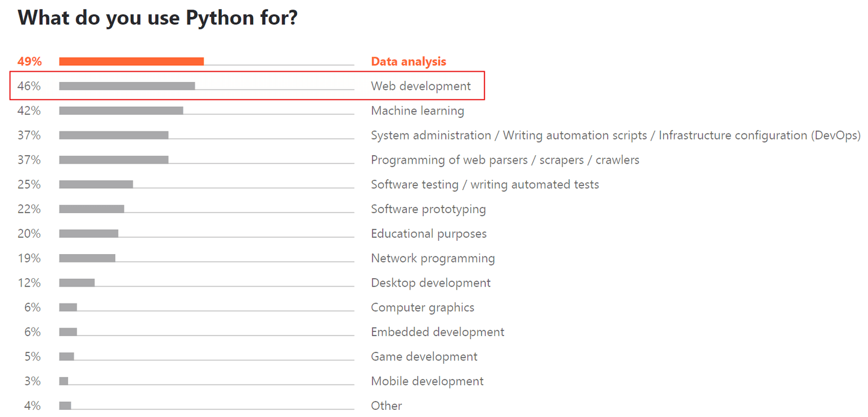Image resolution: width=868 pixels, height=417 pixels.
Task: Select the Mobile development label
Action: tap(427, 381)
